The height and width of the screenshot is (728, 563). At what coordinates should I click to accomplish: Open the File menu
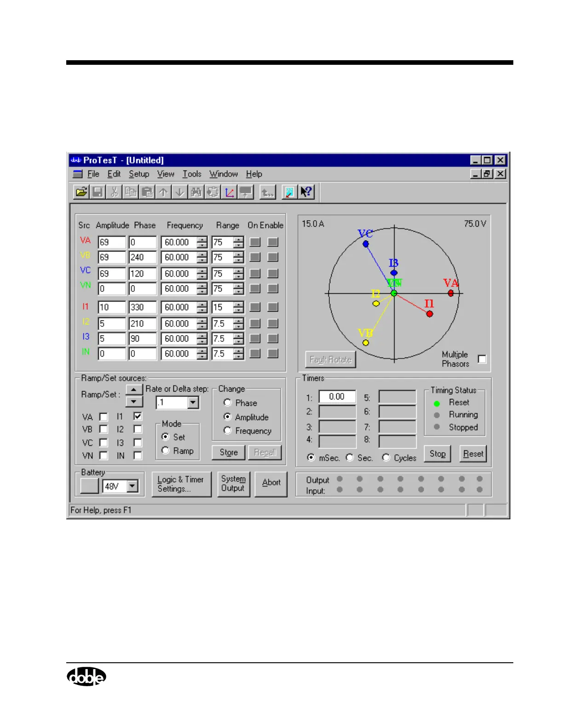[x=93, y=174]
